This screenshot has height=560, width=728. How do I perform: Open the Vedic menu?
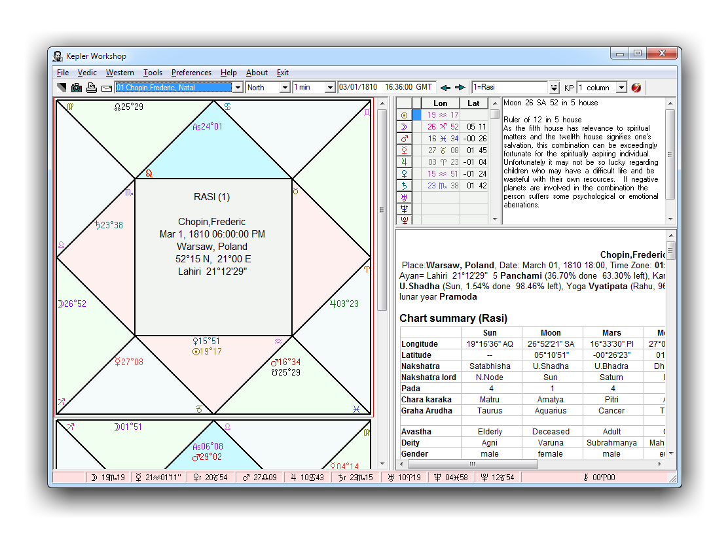(x=87, y=73)
